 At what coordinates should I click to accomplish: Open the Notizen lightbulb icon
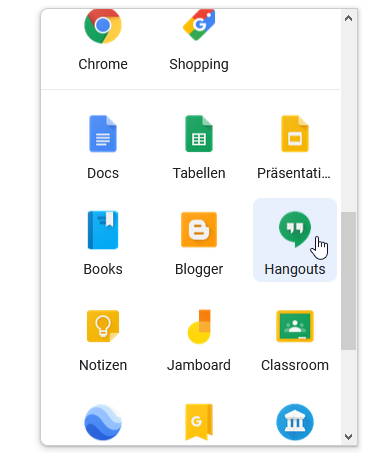(x=103, y=326)
